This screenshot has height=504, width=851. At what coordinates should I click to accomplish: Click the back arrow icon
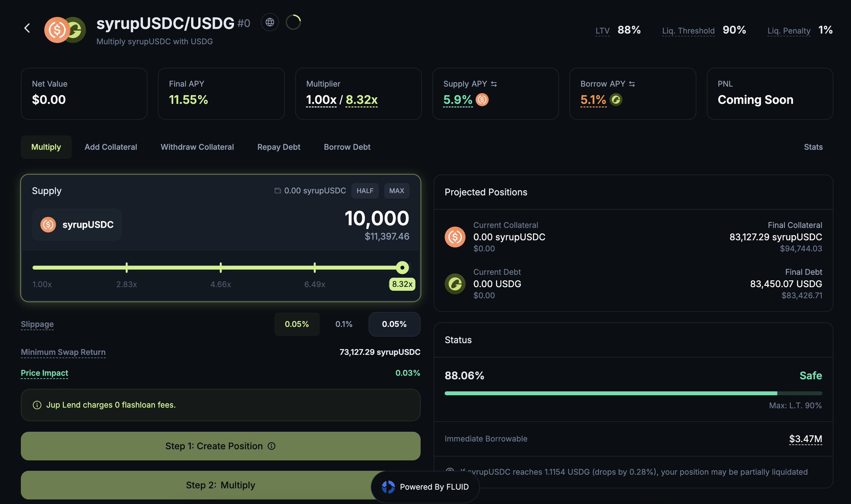point(27,28)
